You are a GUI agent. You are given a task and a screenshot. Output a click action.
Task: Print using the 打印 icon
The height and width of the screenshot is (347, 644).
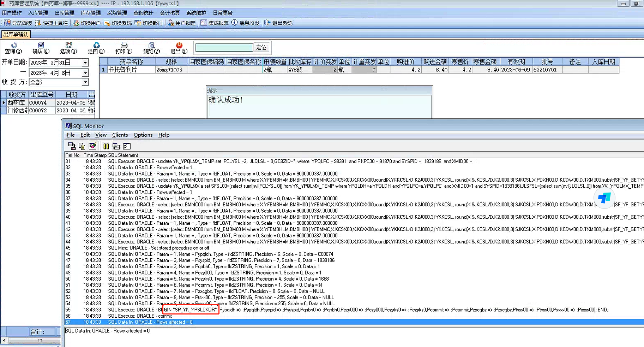click(124, 48)
